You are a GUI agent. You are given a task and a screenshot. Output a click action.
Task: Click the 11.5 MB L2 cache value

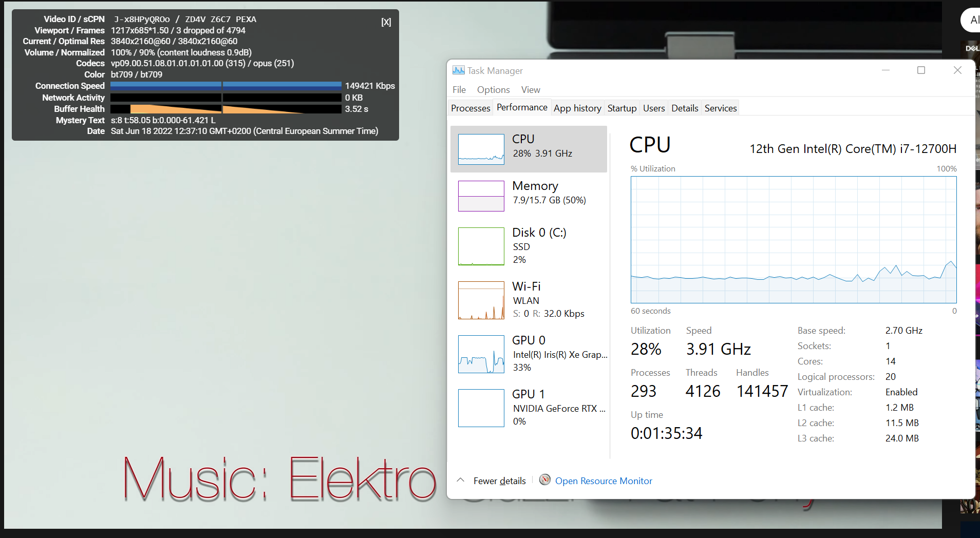[x=902, y=423]
